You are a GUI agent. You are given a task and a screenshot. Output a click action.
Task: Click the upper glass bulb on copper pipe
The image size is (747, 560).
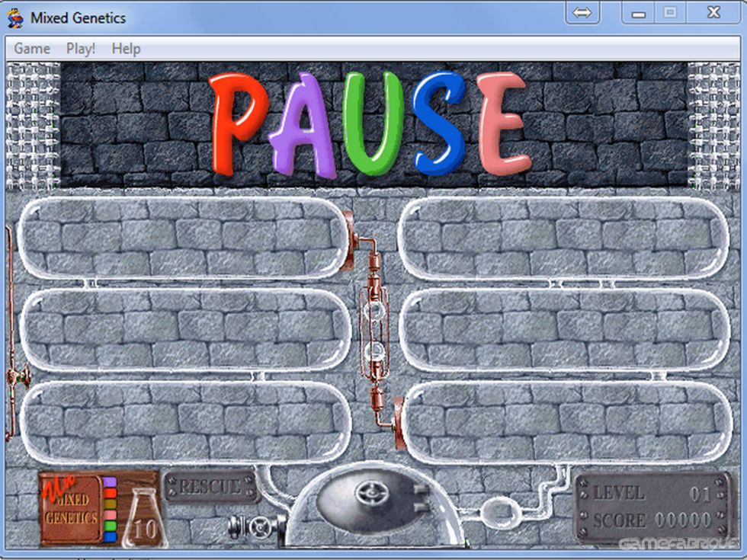pyautogui.click(x=374, y=312)
